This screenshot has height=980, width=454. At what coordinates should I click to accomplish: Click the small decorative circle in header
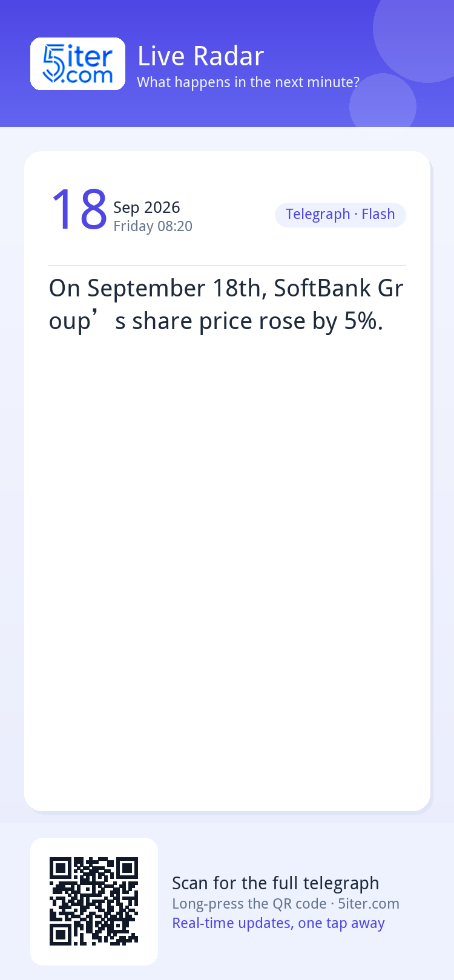click(383, 103)
